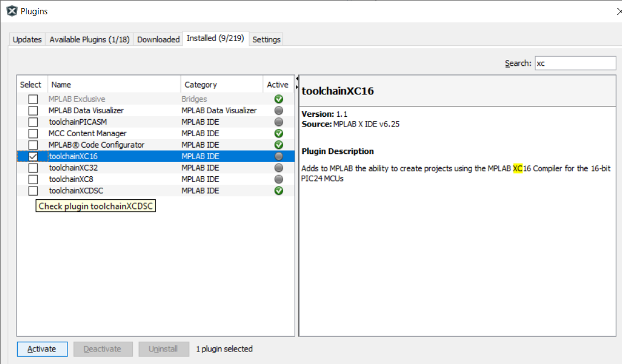Click gray status icon for MPLAB Data Visualizer
The height and width of the screenshot is (364, 622).
(279, 110)
